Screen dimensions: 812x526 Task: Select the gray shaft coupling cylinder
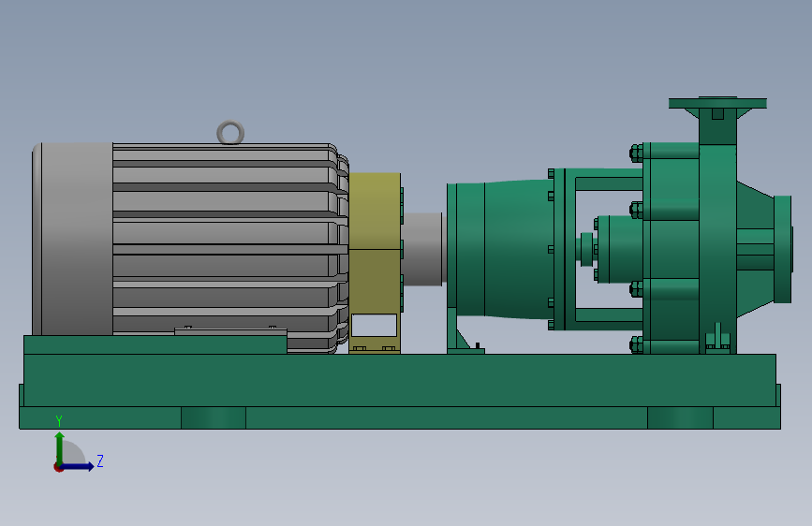point(423,249)
